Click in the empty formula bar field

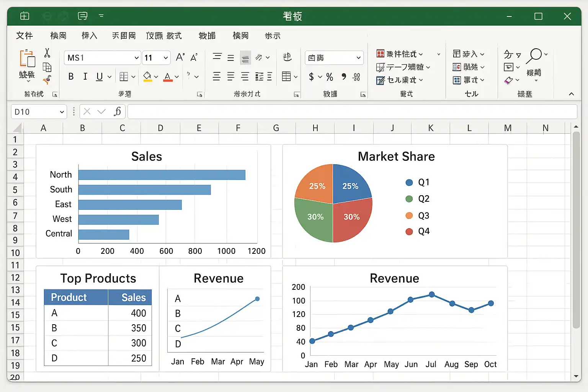[x=351, y=111]
